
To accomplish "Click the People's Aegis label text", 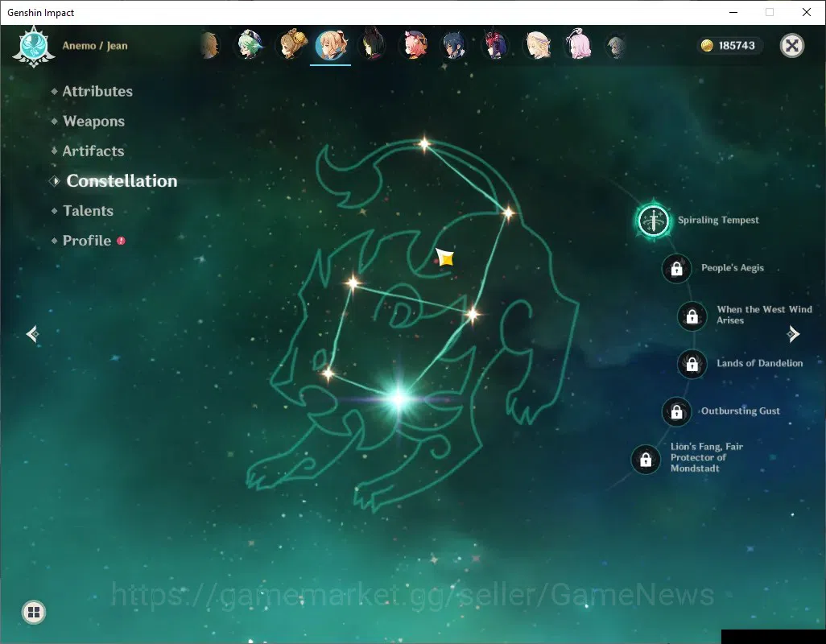I will pos(733,268).
